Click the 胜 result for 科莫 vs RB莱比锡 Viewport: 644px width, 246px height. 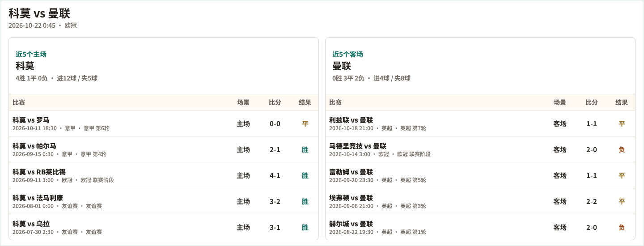coord(305,175)
